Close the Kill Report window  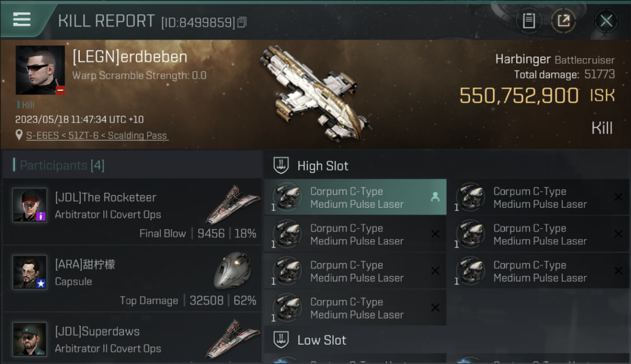pyautogui.click(x=606, y=21)
